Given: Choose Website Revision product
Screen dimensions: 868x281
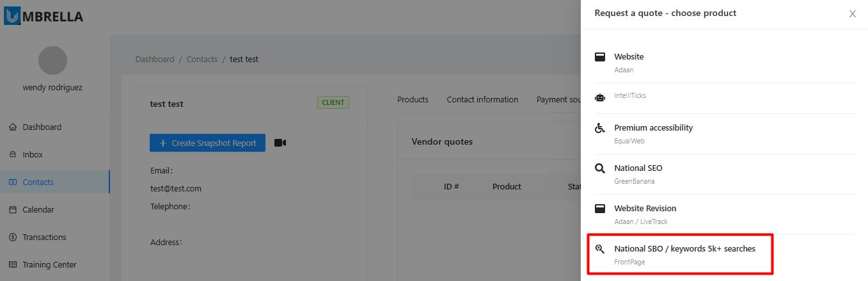Looking at the screenshot, I should pyautogui.click(x=725, y=214).
